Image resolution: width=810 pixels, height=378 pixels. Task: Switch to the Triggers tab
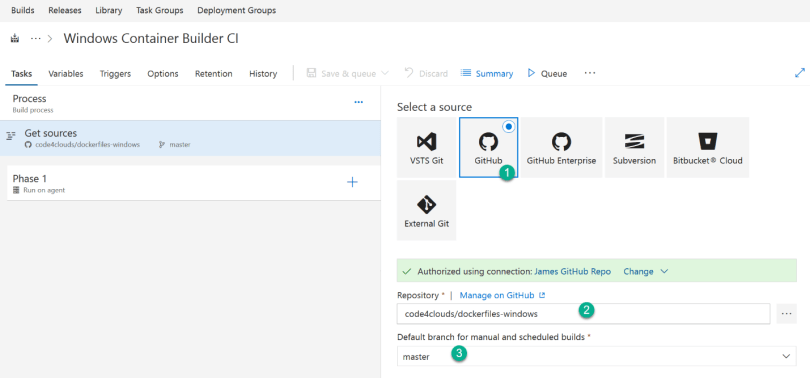pos(115,74)
